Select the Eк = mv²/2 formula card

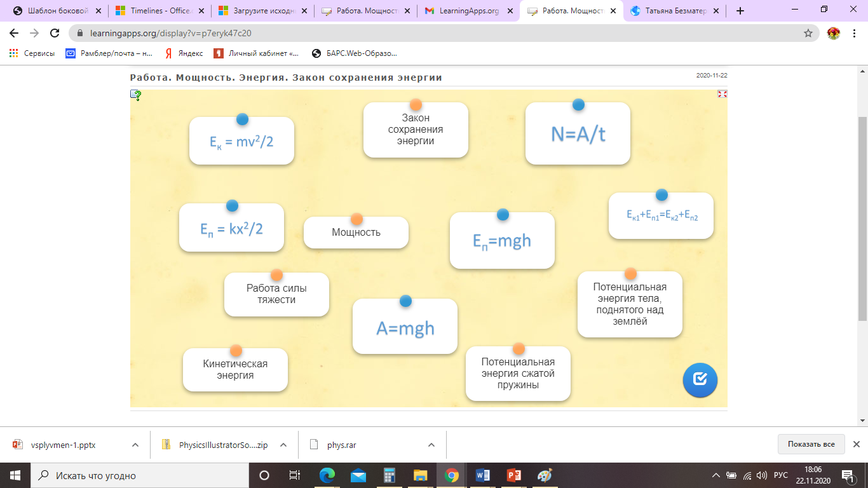[x=241, y=140]
